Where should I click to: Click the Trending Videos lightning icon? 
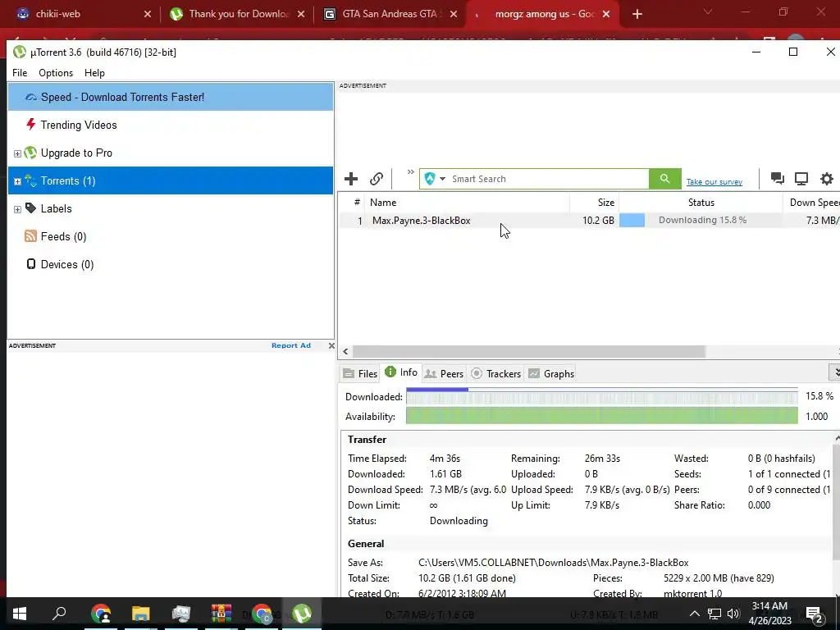pos(30,125)
